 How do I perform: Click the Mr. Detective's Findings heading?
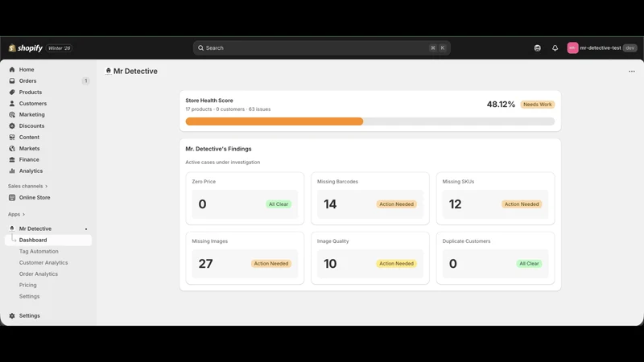218,149
